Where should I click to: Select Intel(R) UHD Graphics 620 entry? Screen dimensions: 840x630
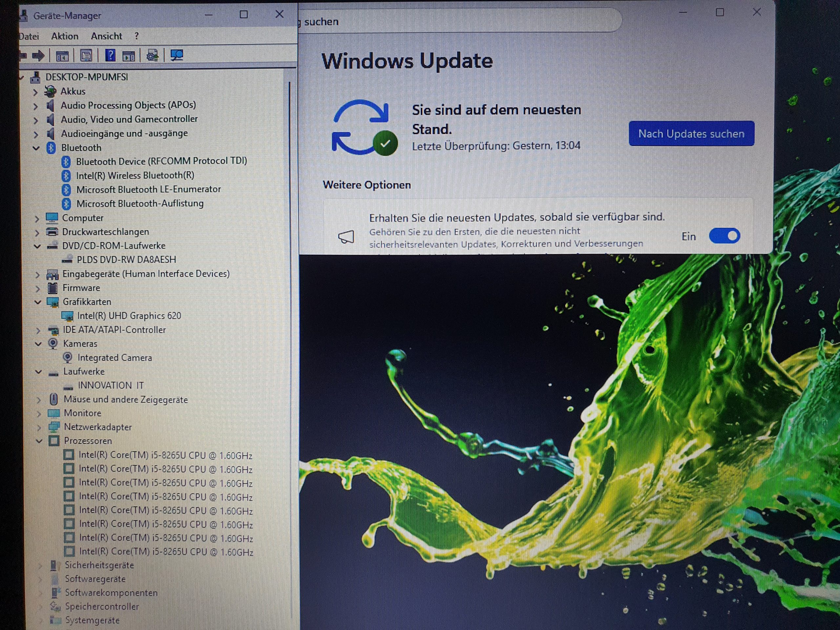129,316
